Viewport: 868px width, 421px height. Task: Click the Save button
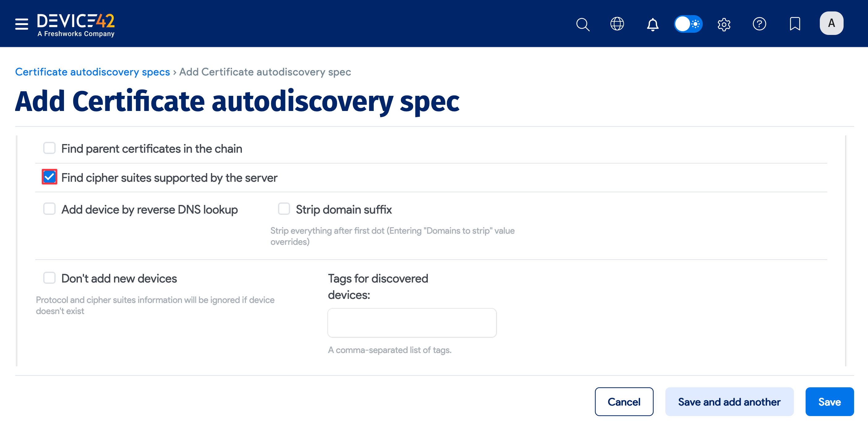pyautogui.click(x=829, y=402)
